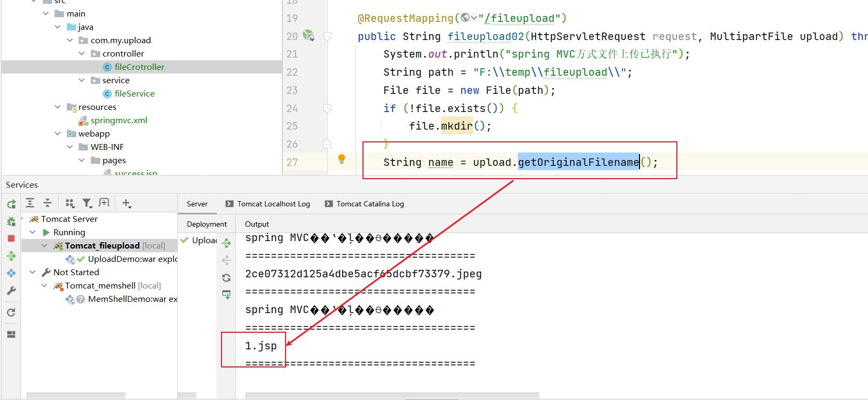This screenshot has height=400, width=868.
Task: Click the services tree horizontal scrollbar
Action: coord(76,396)
